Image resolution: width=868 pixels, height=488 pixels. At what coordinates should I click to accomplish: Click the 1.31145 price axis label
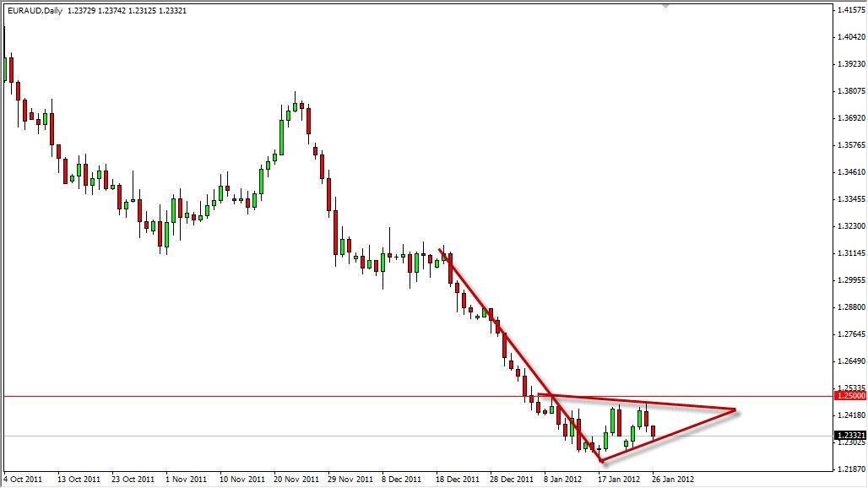[x=851, y=253]
